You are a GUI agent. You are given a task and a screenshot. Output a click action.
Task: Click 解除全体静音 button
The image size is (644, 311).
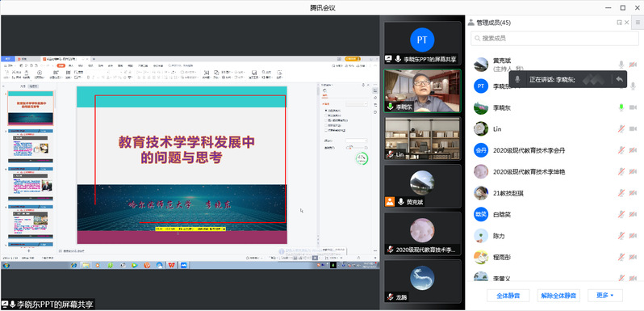[558, 296]
